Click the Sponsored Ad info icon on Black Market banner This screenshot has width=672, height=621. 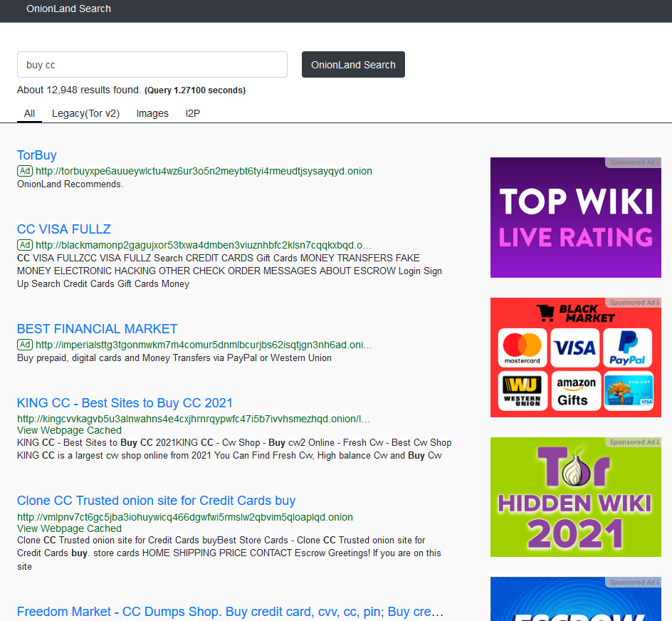tap(657, 303)
